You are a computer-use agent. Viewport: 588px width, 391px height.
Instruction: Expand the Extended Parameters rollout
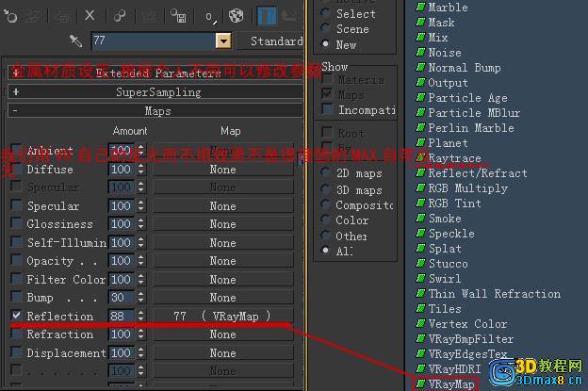click(x=155, y=73)
